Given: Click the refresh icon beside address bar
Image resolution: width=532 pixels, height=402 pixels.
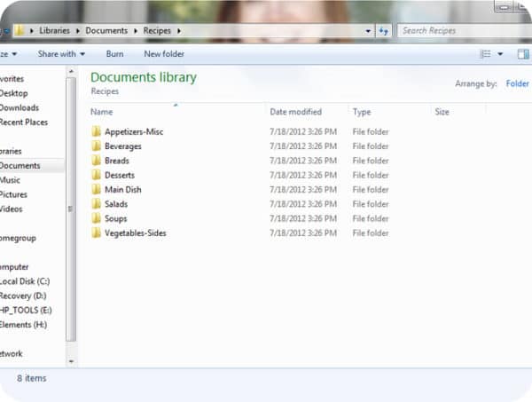Looking at the screenshot, I should coord(384,31).
